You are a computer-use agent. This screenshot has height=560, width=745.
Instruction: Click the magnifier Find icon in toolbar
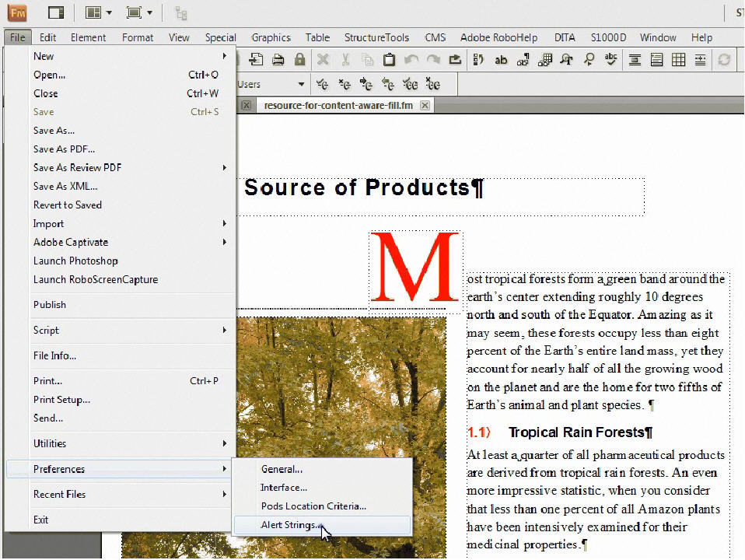pos(589,60)
